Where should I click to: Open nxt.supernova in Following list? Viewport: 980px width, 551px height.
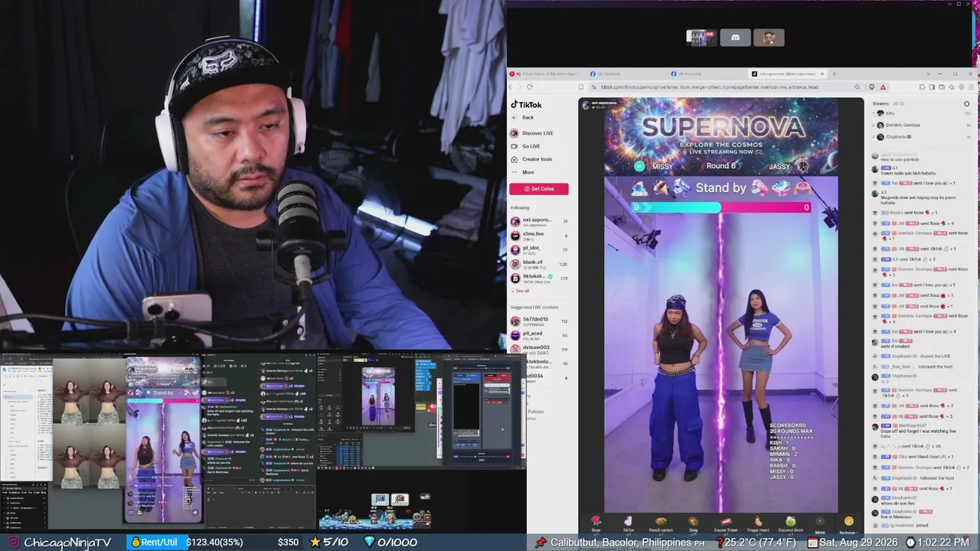pos(539,222)
